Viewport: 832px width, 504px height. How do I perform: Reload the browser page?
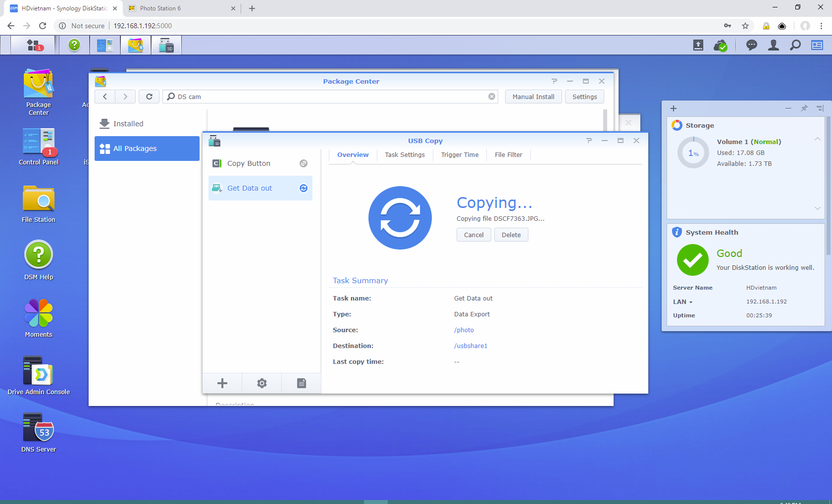tap(43, 26)
